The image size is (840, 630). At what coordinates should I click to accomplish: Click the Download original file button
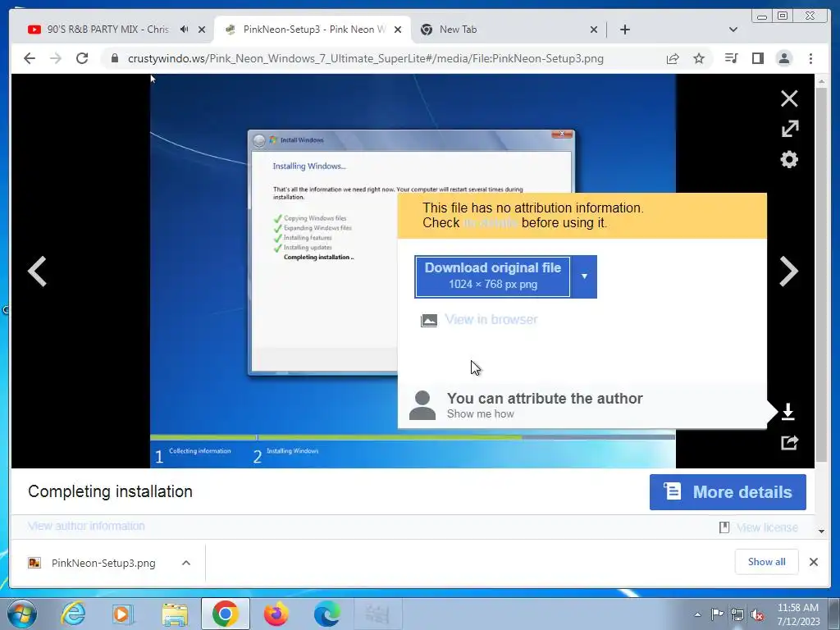(492, 276)
